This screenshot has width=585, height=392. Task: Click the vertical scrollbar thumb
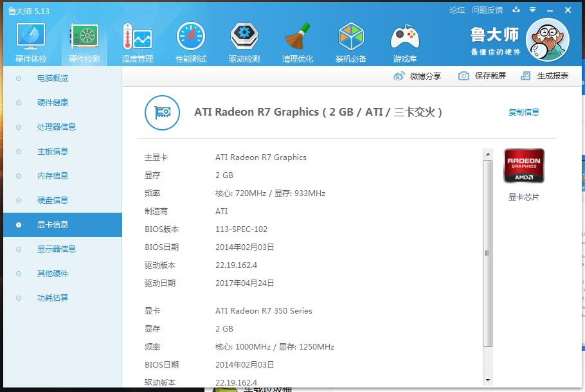[488, 254]
